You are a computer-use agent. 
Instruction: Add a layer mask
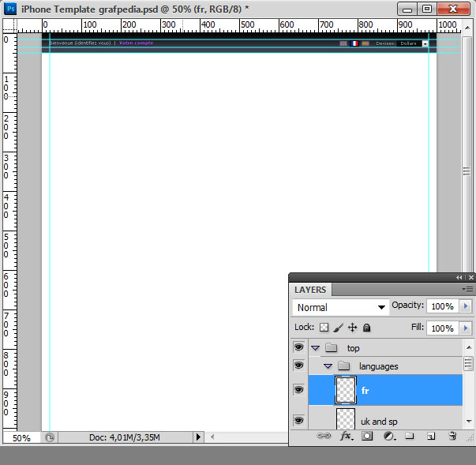coord(367,436)
